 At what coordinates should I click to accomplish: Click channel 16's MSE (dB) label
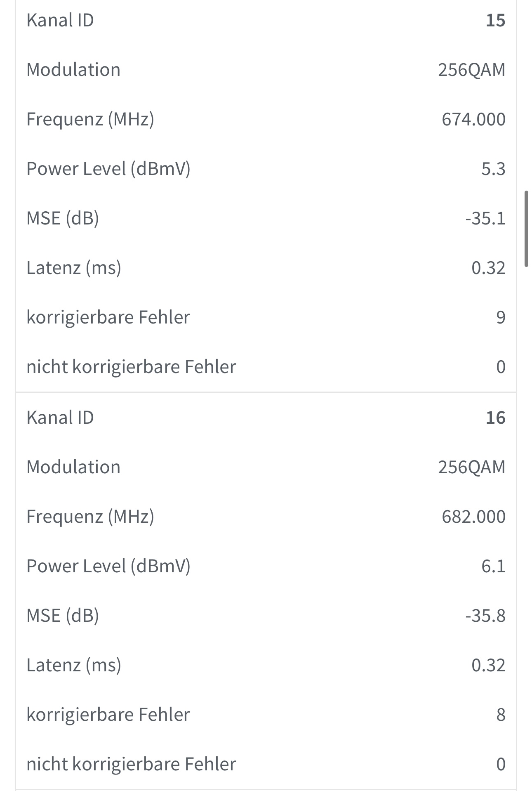[x=63, y=616]
